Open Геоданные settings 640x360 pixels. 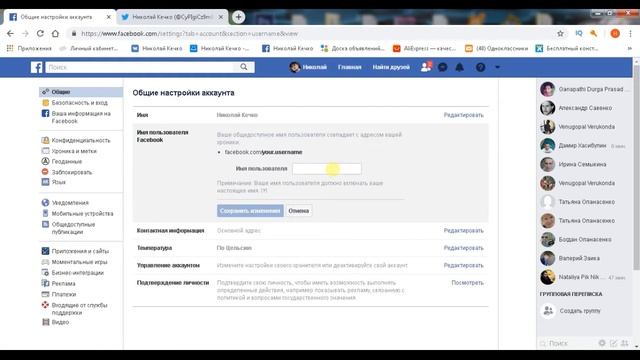pos(67,162)
